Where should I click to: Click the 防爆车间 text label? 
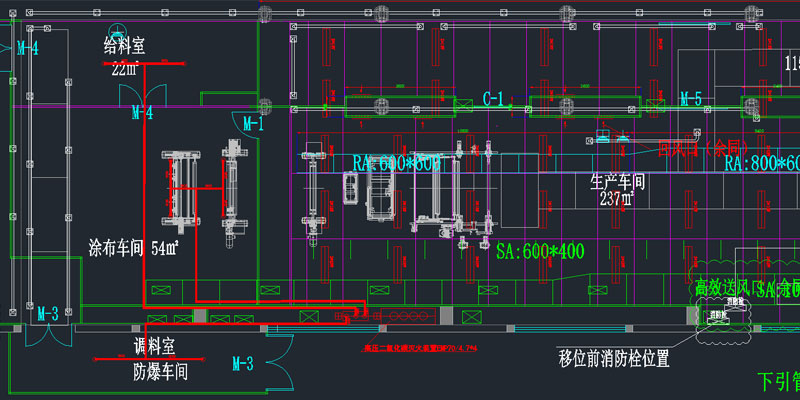[x=161, y=372]
